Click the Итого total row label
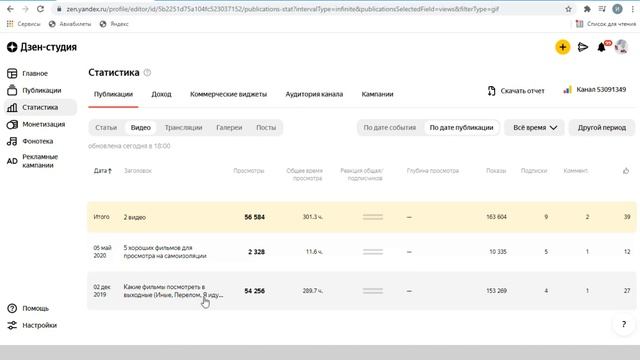The image size is (640, 360). 101,217
